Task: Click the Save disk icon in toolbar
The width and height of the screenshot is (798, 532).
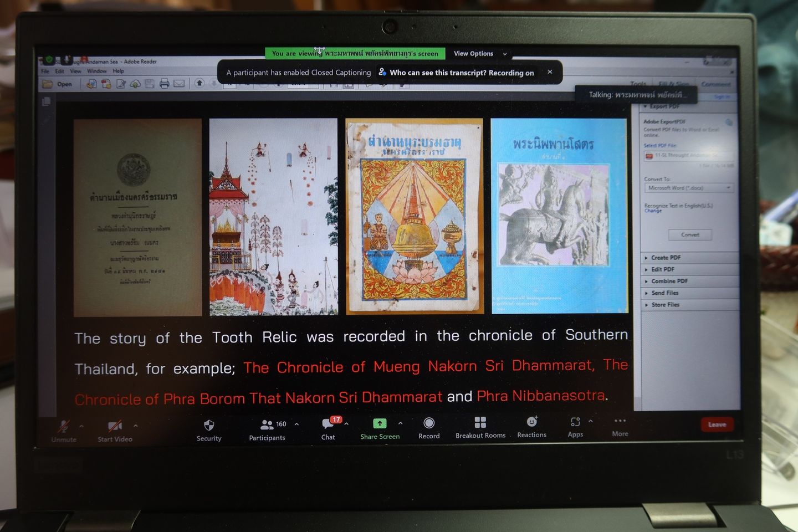Action: click(x=150, y=84)
